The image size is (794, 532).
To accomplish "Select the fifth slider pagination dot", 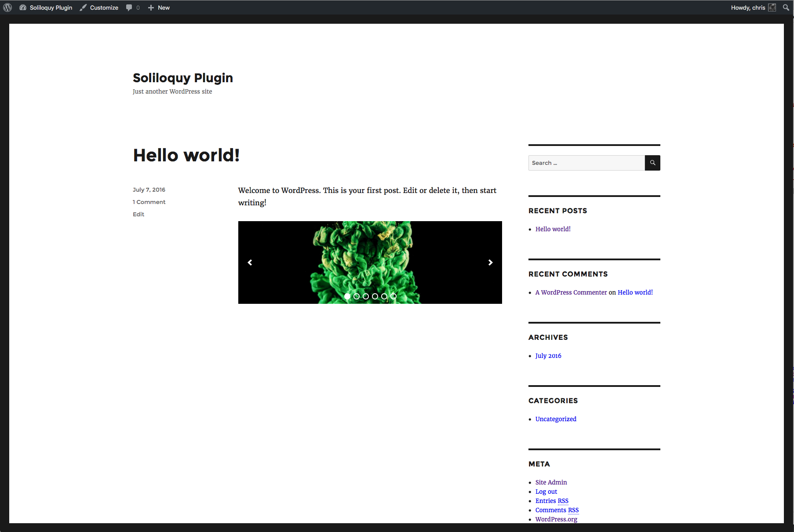I will pyautogui.click(x=384, y=296).
